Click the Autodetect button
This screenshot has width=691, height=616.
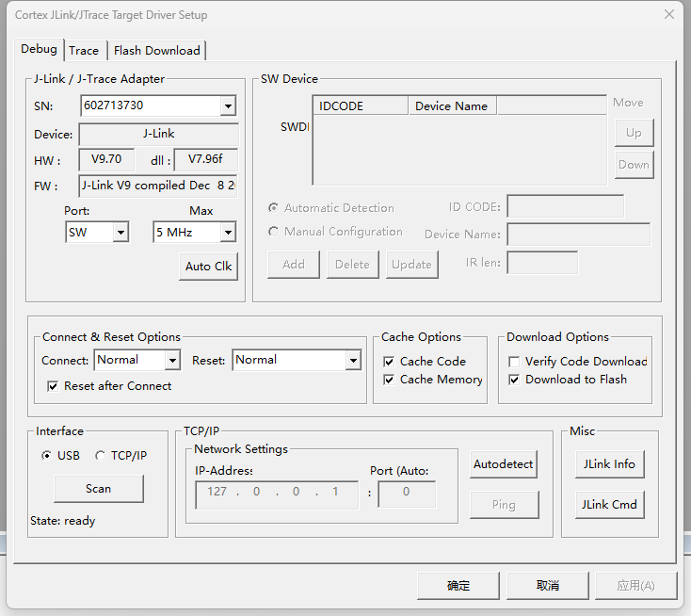click(504, 463)
